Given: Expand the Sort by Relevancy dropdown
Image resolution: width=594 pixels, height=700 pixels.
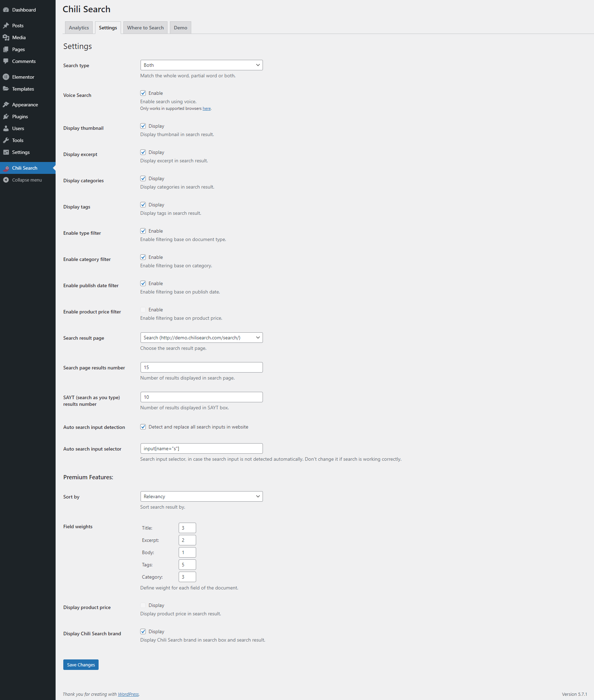Looking at the screenshot, I should pyautogui.click(x=201, y=496).
